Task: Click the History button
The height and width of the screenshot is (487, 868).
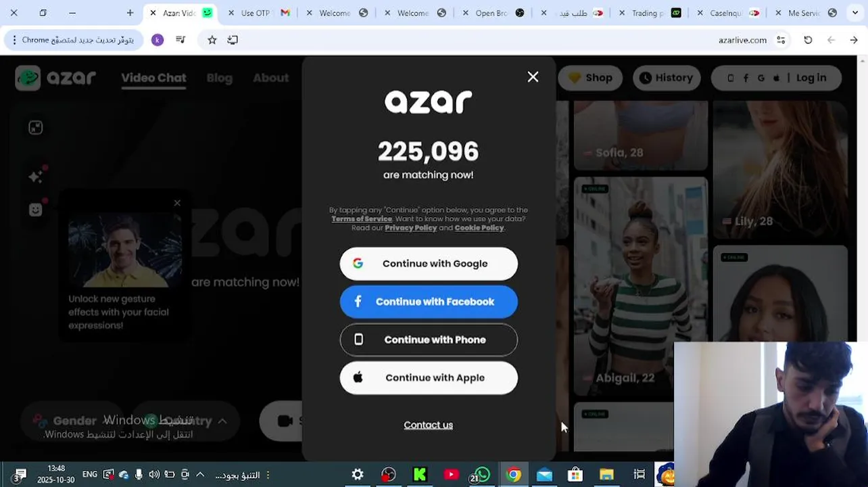Action: tap(667, 78)
